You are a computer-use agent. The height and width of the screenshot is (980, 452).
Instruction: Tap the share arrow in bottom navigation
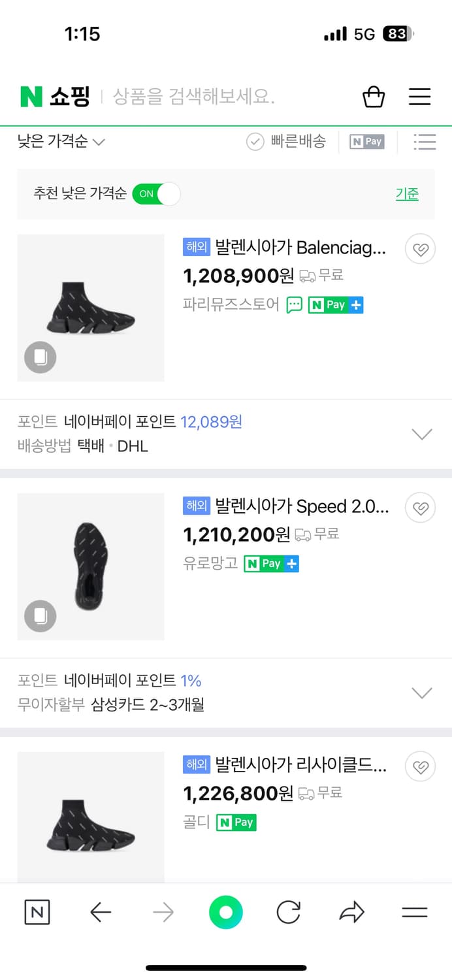[x=351, y=912]
